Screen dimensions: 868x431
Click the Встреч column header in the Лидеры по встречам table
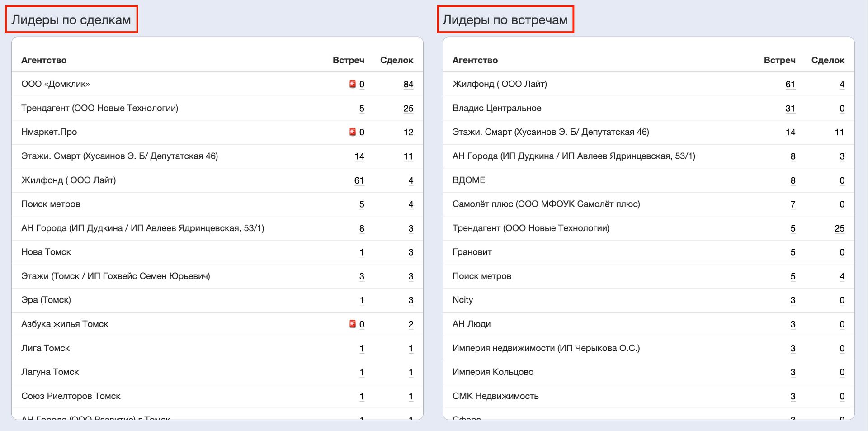pos(780,60)
